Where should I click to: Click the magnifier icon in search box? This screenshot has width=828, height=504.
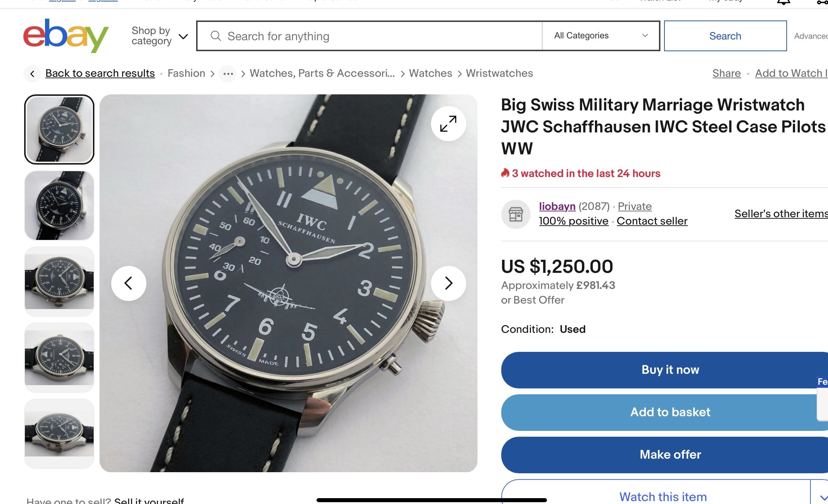coord(216,36)
